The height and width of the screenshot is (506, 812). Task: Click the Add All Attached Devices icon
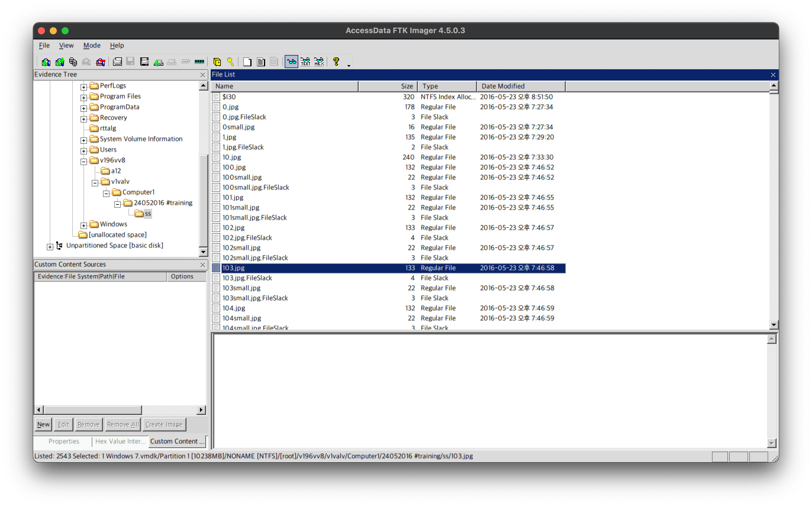coord(59,62)
